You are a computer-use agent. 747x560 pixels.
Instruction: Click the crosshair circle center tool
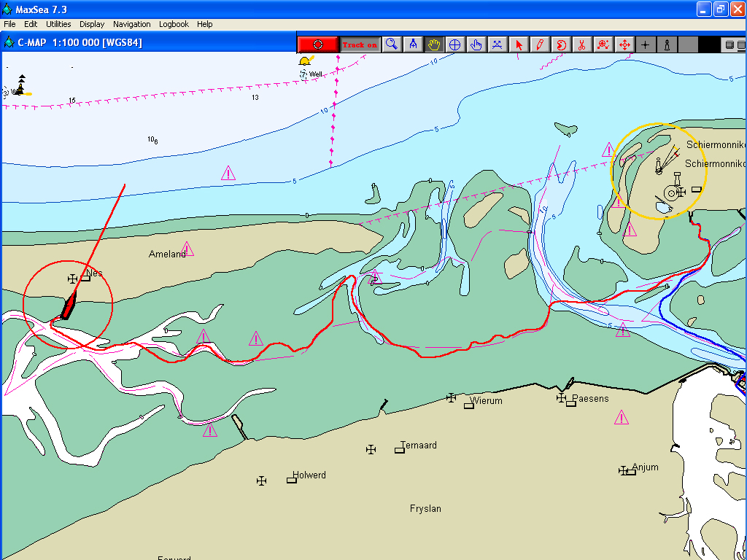point(454,44)
